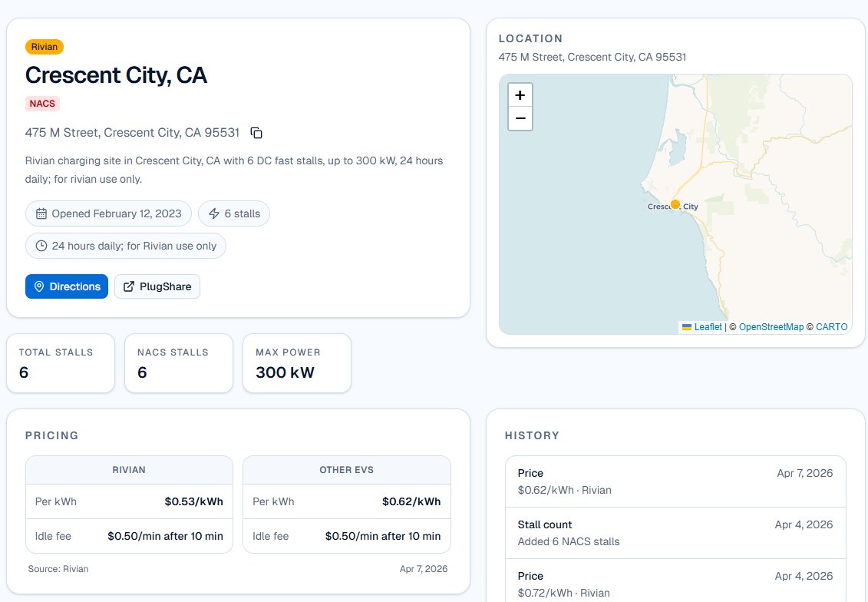The image size is (868, 602).
Task: Click the NACS connector tag
Action: pos(42,104)
